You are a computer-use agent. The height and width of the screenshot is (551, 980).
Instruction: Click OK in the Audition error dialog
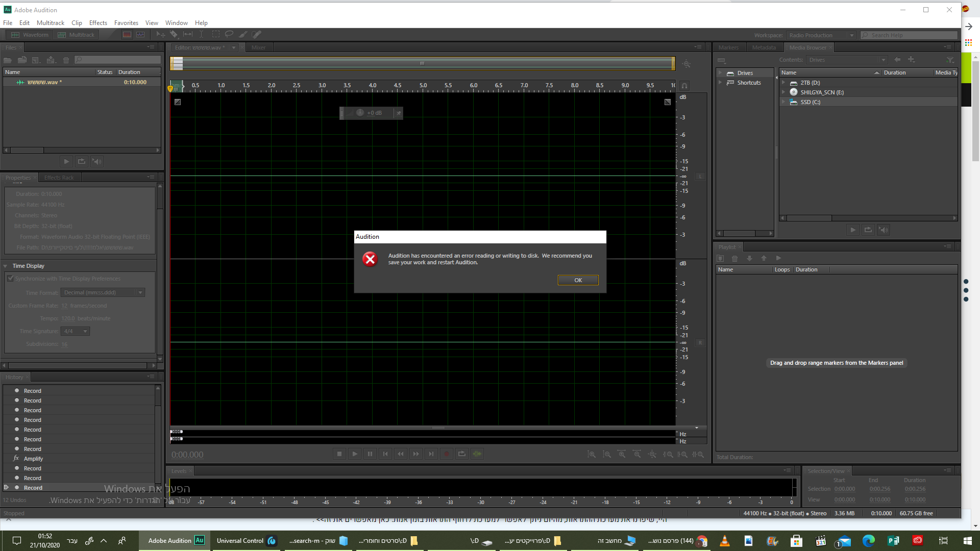(578, 280)
